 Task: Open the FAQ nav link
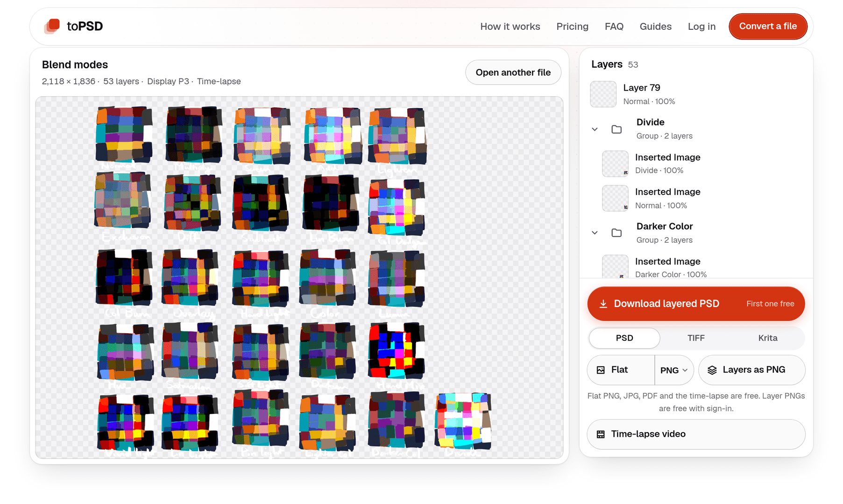pyautogui.click(x=614, y=27)
